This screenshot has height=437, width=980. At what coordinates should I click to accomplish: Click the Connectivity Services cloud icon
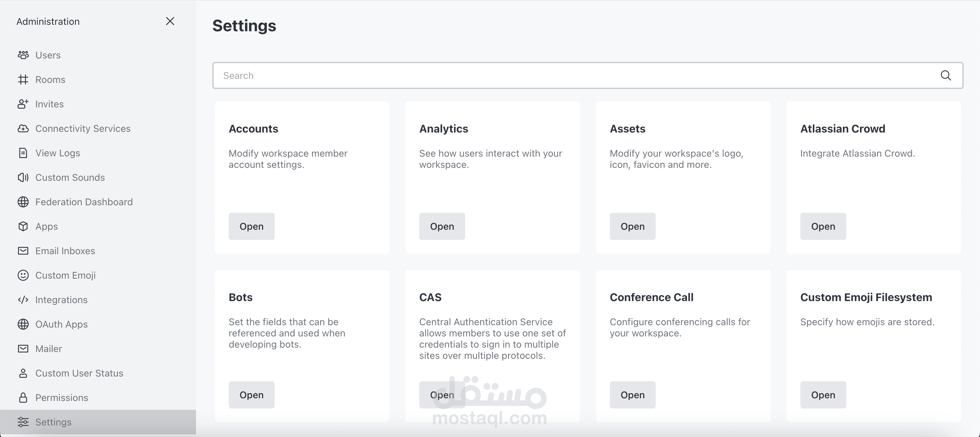pyautogui.click(x=23, y=128)
